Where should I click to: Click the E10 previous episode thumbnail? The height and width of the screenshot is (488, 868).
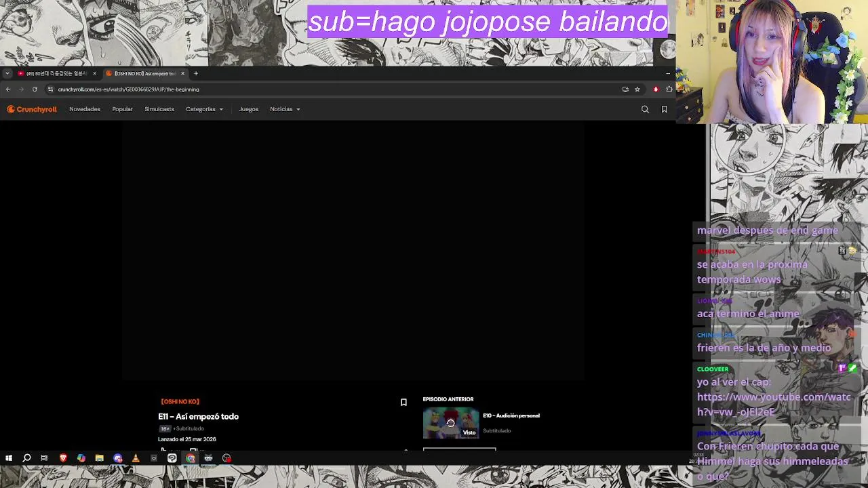point(451,424)
